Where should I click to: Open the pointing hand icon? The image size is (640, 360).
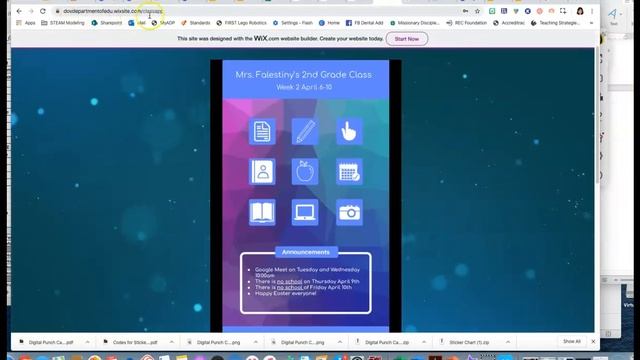click(x=349, y=131)
